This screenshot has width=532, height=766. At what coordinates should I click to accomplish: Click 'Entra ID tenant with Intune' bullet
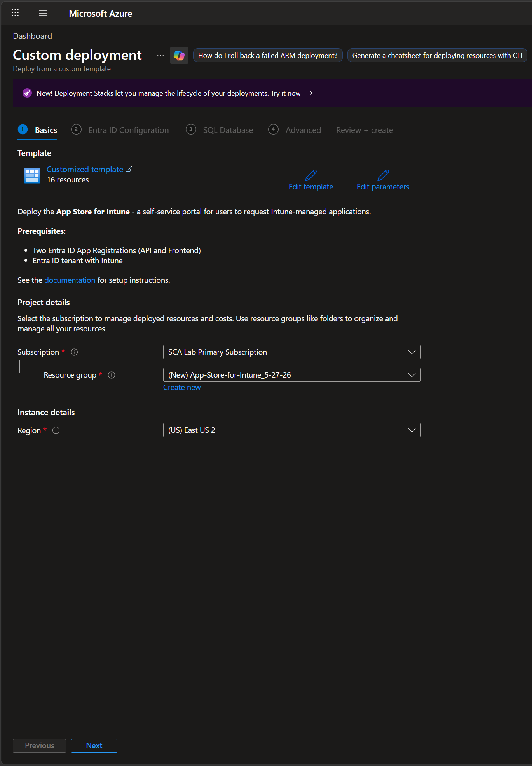(78, 261)
